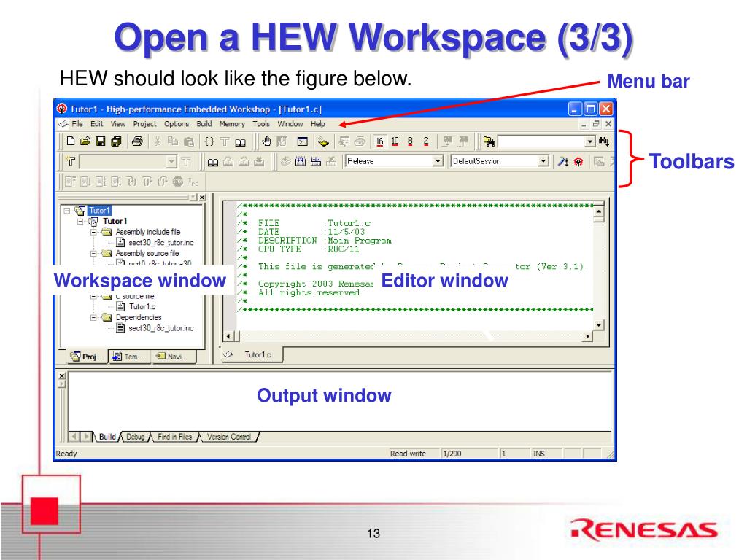Click the hand icon in the toolbar

[x=267, y=141]
